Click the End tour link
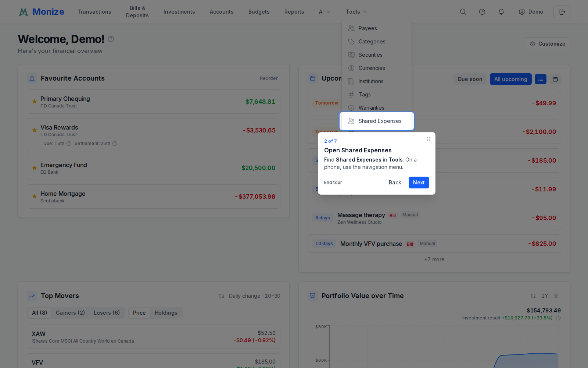 click(x=333, y=183)
